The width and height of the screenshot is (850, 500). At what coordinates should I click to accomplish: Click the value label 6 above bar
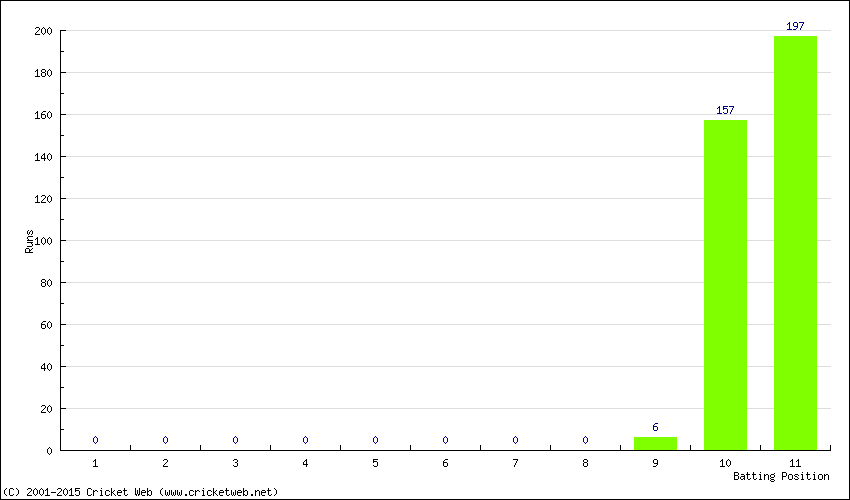(x=655, y=427)
